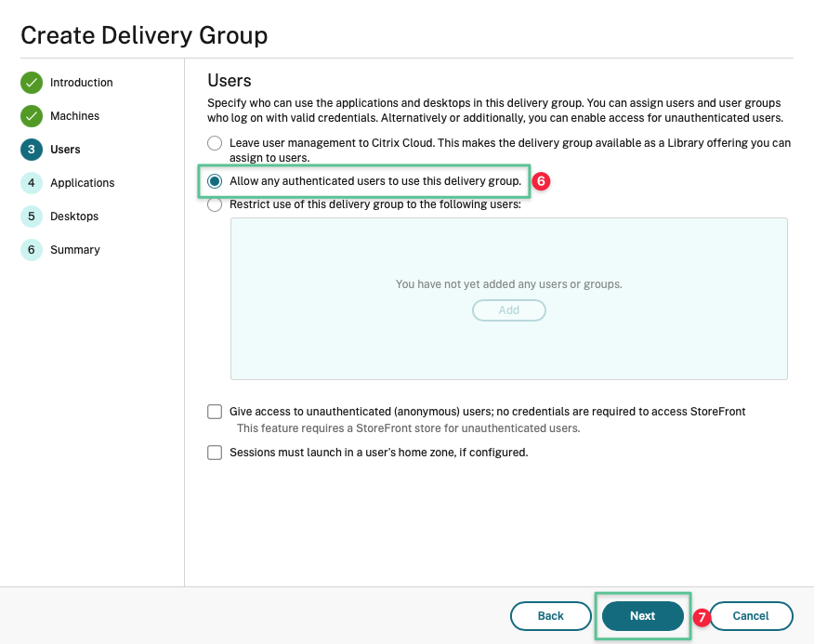814x644 pixels.
Task: Open the Machines step label
Action: (74, 116)
